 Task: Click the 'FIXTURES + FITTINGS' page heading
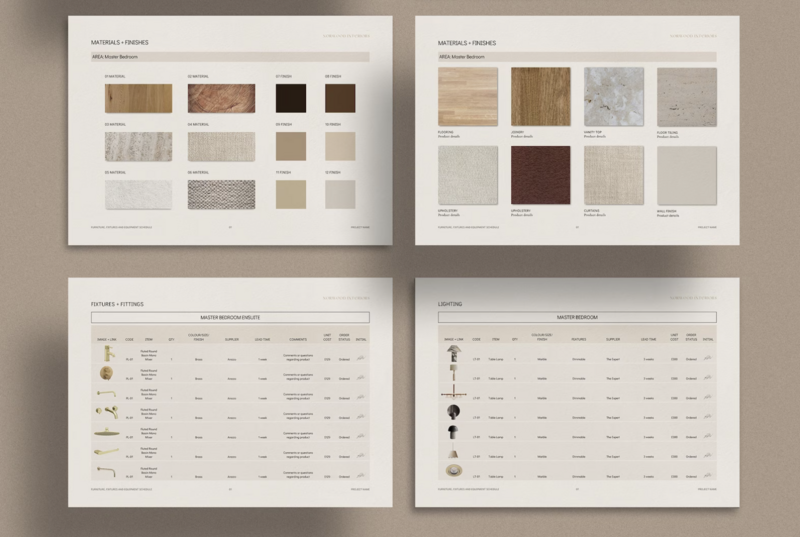click(x=117, y=304)
